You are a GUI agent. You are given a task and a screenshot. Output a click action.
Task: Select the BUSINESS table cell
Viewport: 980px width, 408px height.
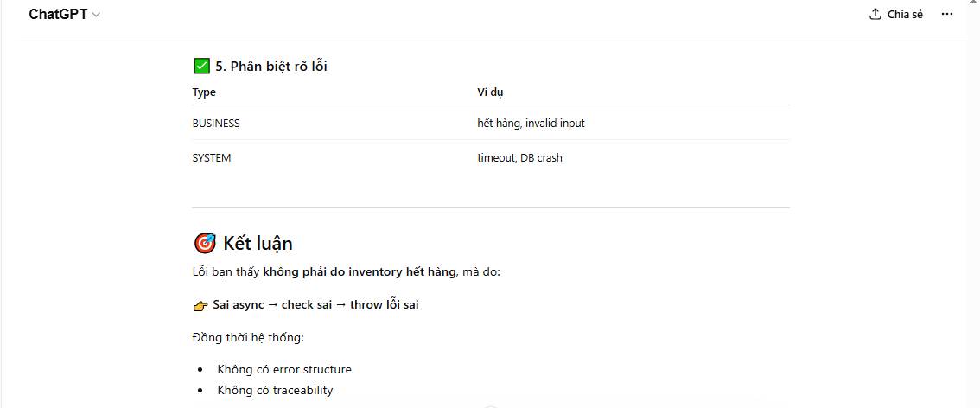[x=216, y=124]
